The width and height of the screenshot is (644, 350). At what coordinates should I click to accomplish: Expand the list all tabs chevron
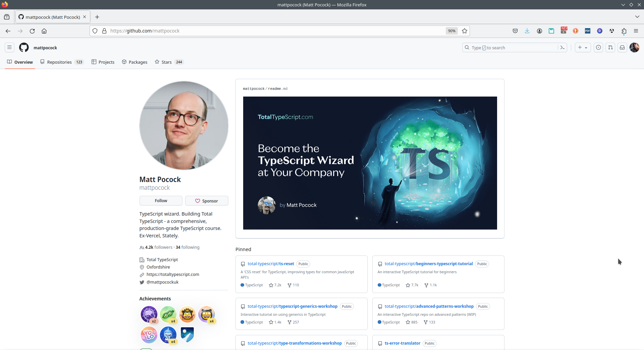click(637, 17)
